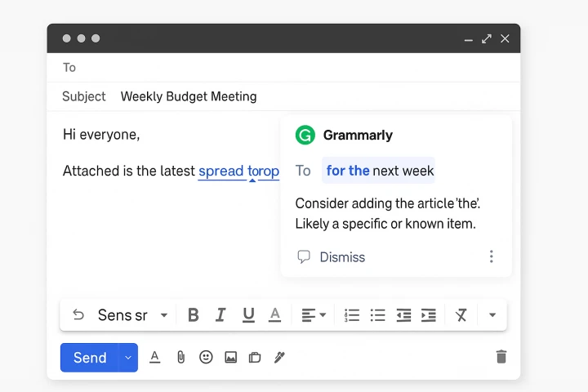
Task: Click the Grammarly logo icon
Action: pyautogui.click(x=305, y=135)
